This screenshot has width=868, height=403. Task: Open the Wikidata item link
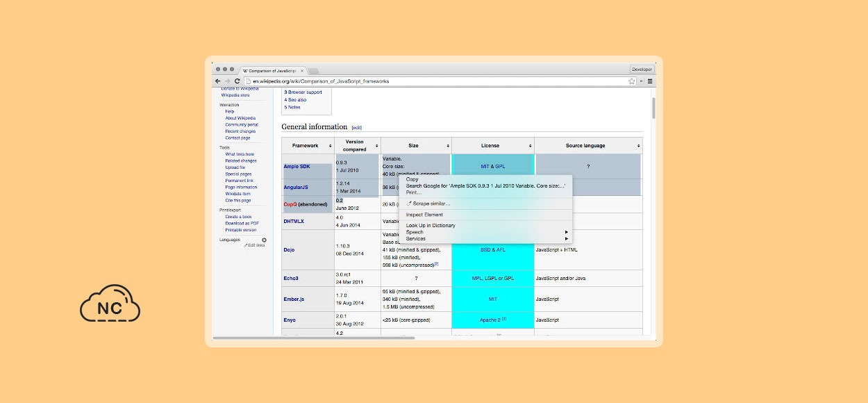(x=238, y=194)
